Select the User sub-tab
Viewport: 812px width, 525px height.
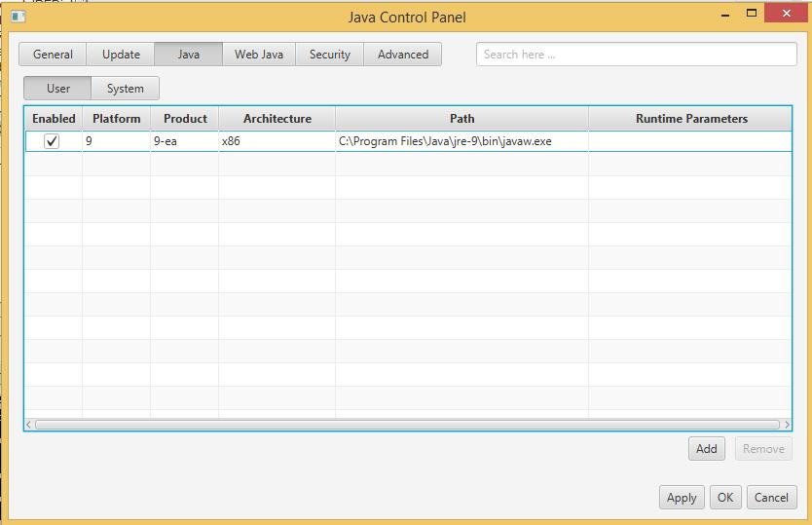pos(58,89)
